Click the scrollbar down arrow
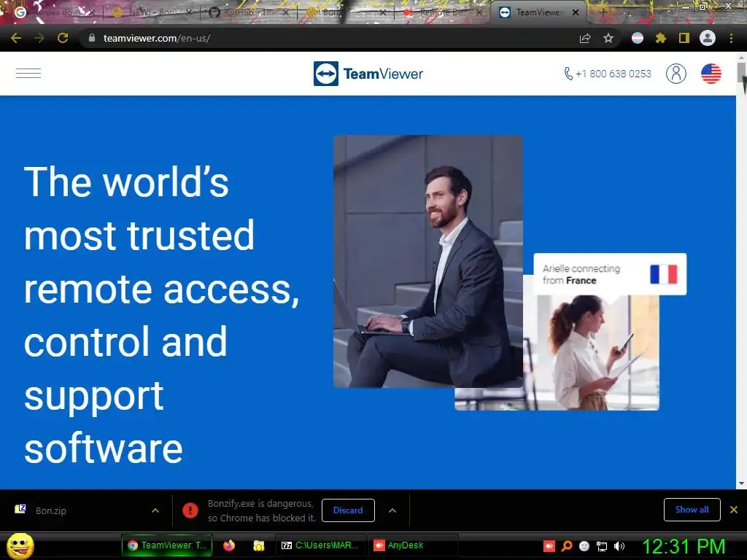 click(741, 483)
